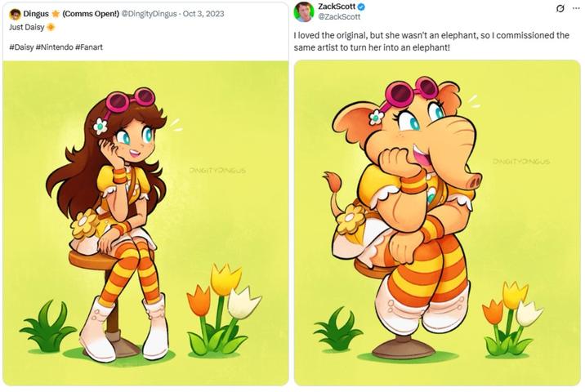The image size is (585, 392).
Task: Open the #Fanart hashtag
Action: click(x=89, y=47)
